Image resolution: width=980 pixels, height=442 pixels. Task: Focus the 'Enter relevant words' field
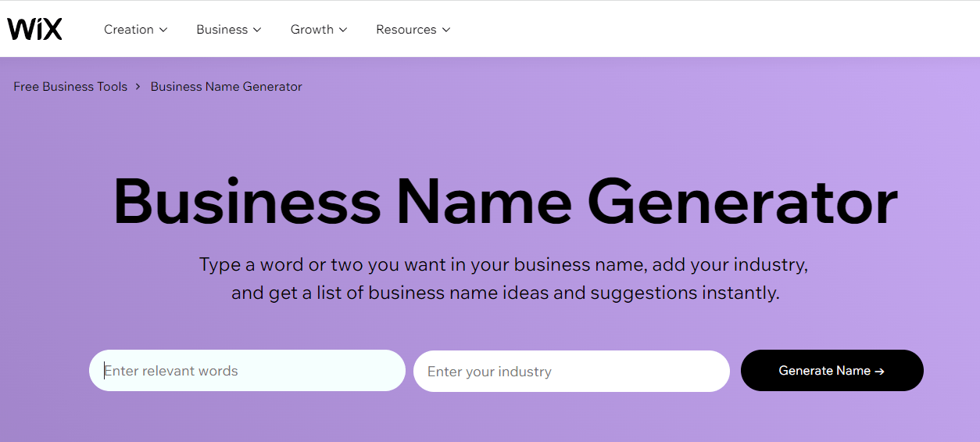point(247,371)
